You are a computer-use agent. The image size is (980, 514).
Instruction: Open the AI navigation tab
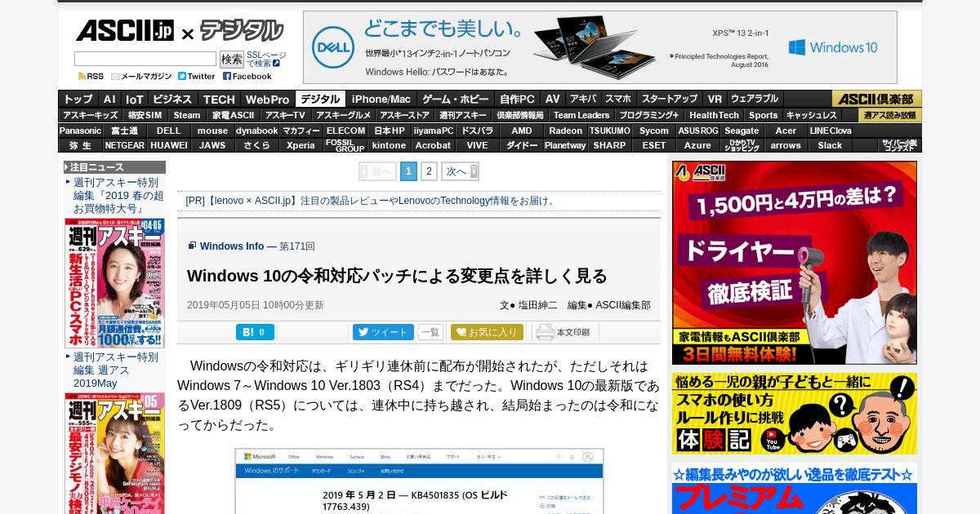109,99
